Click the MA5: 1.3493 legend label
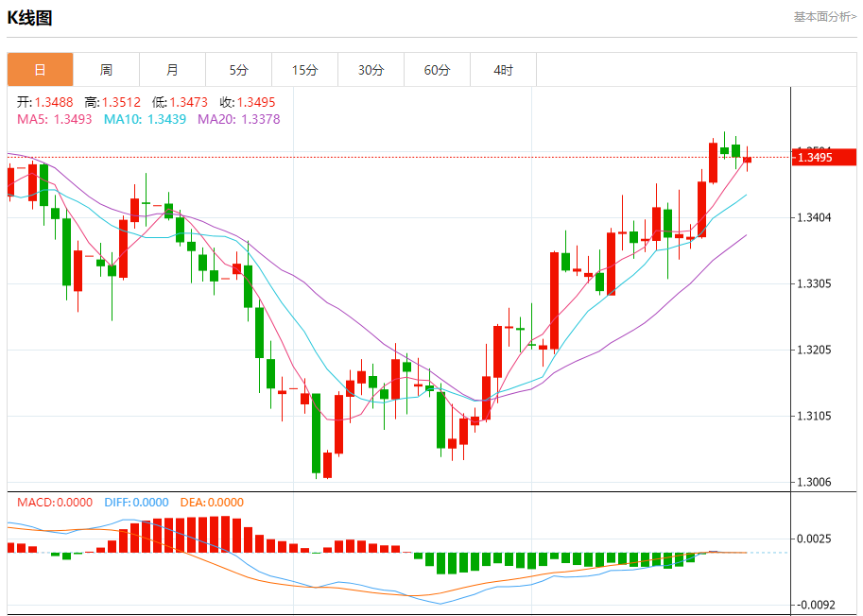 55,119
